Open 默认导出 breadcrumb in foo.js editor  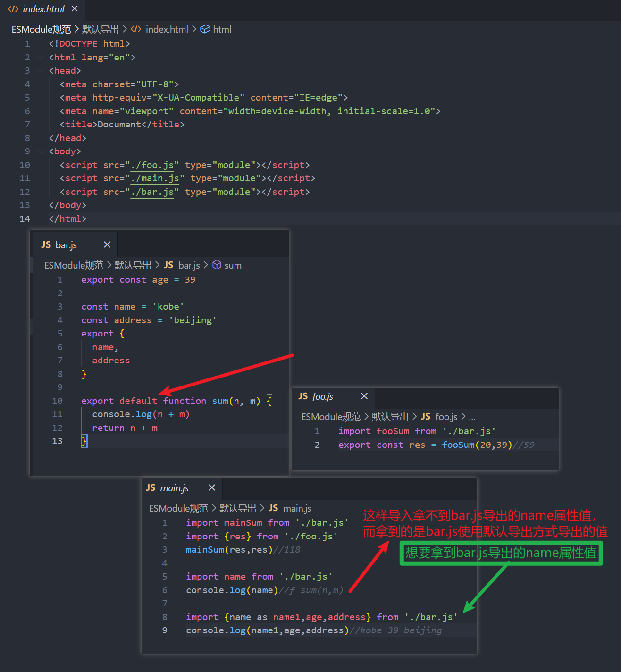390,417
